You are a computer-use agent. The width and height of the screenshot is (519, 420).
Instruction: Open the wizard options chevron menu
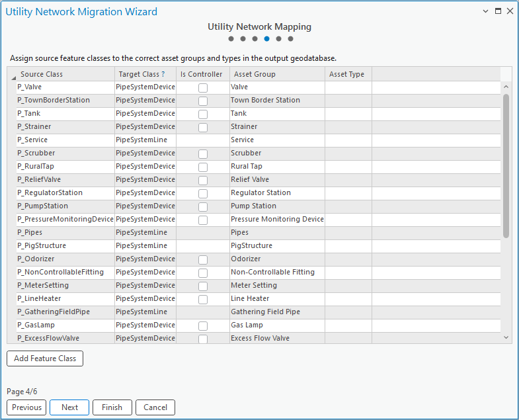[485, 11]
